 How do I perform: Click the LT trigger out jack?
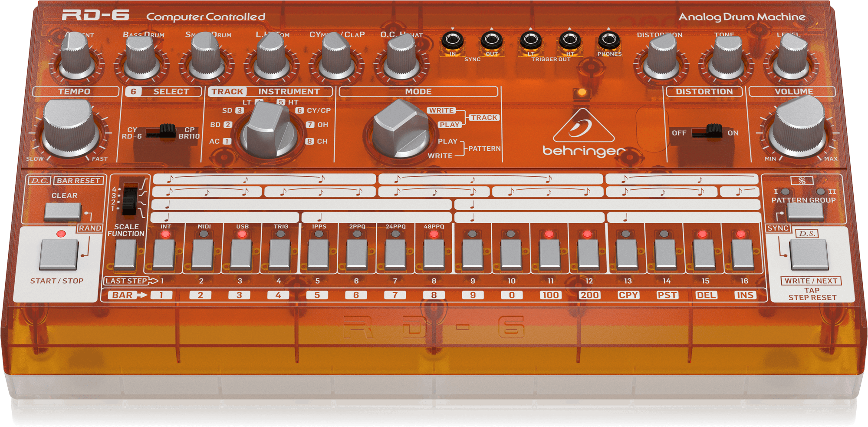tap(530, 41)
